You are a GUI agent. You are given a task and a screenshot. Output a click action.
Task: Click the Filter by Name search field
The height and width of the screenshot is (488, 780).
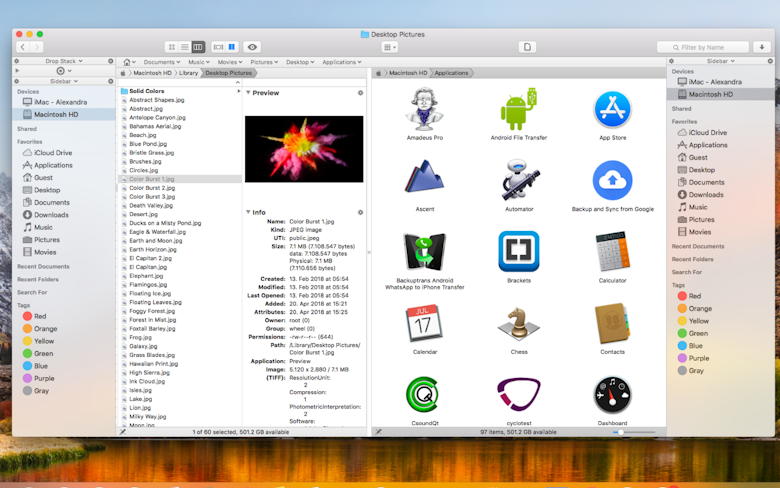(702, 47)
